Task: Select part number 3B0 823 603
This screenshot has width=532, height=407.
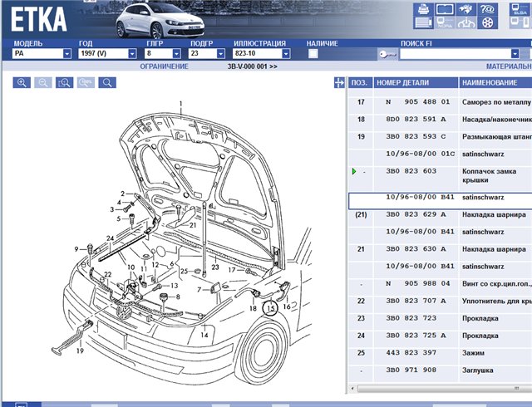Action: pos(411,171)
